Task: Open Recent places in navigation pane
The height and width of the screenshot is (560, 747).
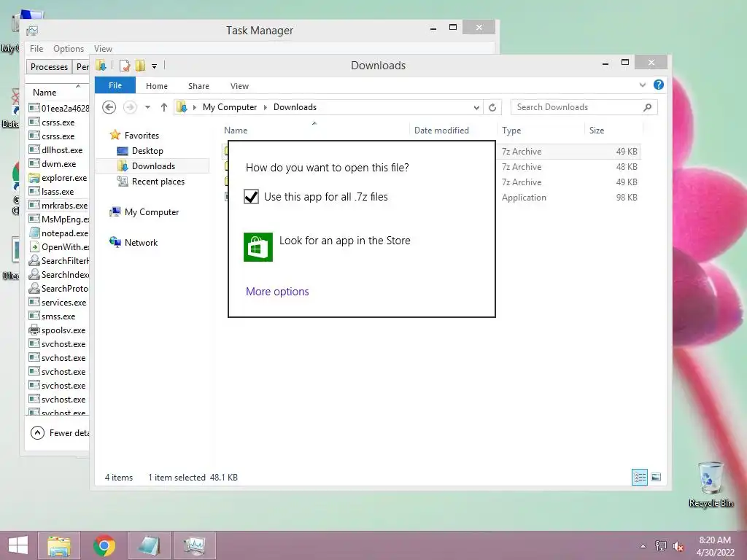Action: (158, 182)
